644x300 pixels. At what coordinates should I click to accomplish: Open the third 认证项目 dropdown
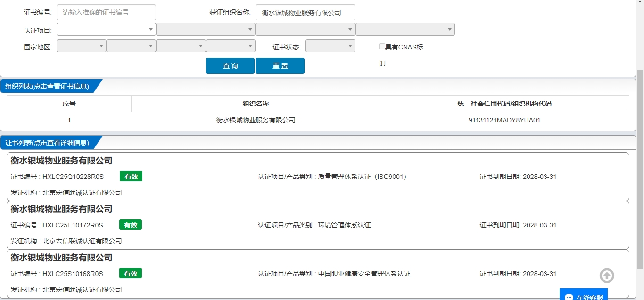[x=305, y=29]
